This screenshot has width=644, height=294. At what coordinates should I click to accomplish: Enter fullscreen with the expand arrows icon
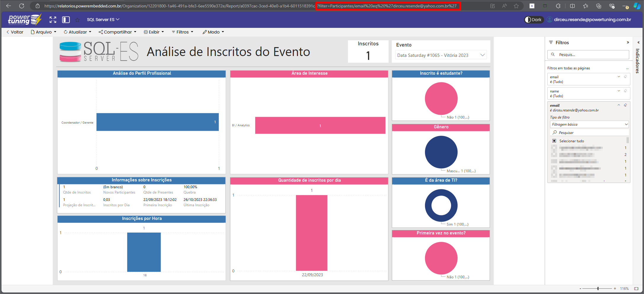(53, 20)
